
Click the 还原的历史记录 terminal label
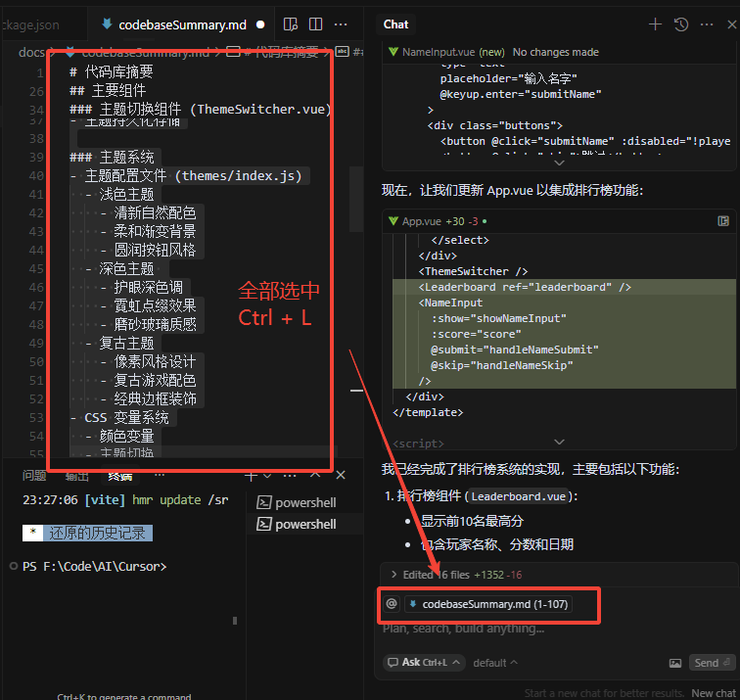(x=97, y=533)
